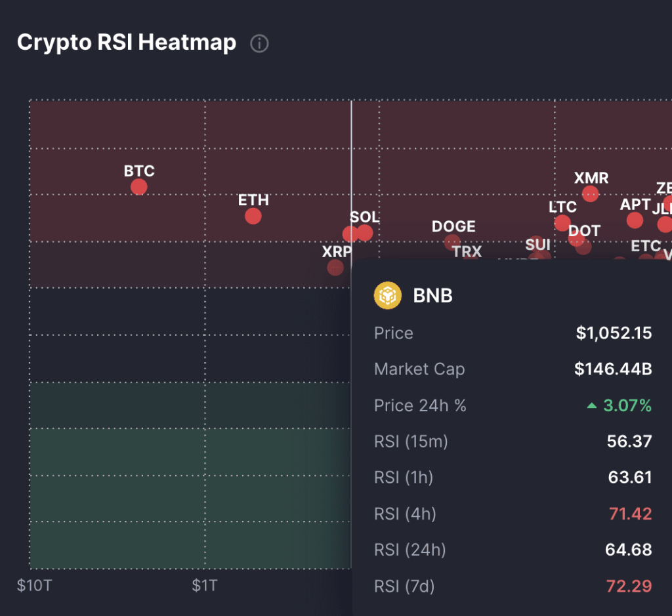Click the BNB name in tooltip
This screenshot has width=672, height=616.
(432, 295)
